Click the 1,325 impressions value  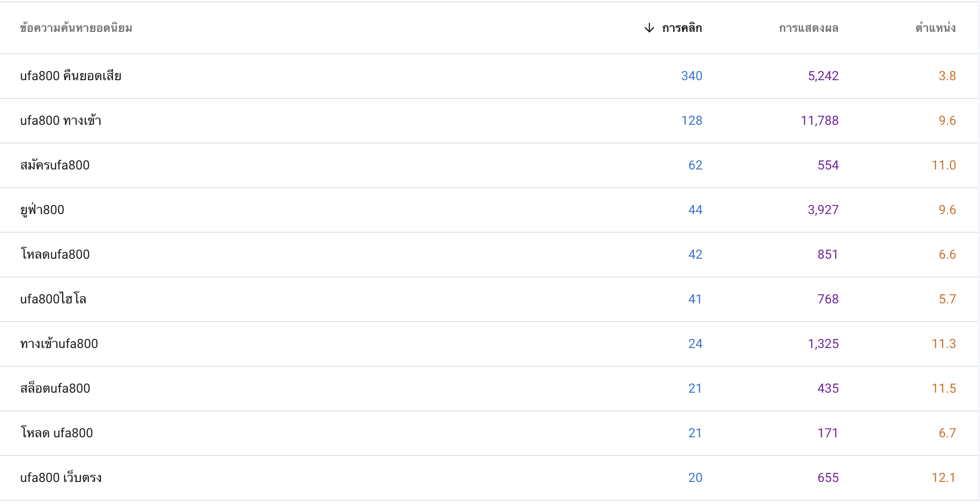point(823,344)
